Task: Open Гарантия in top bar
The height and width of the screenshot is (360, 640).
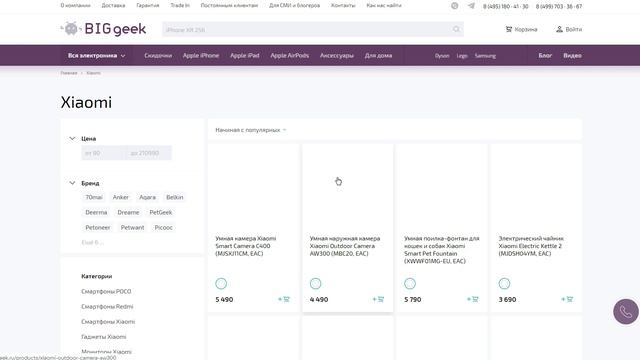Action: click(x=148, y=6)
